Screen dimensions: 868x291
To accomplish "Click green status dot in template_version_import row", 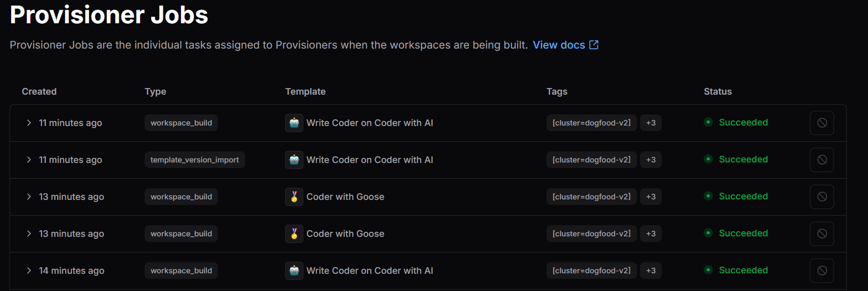I will (708, 159).
